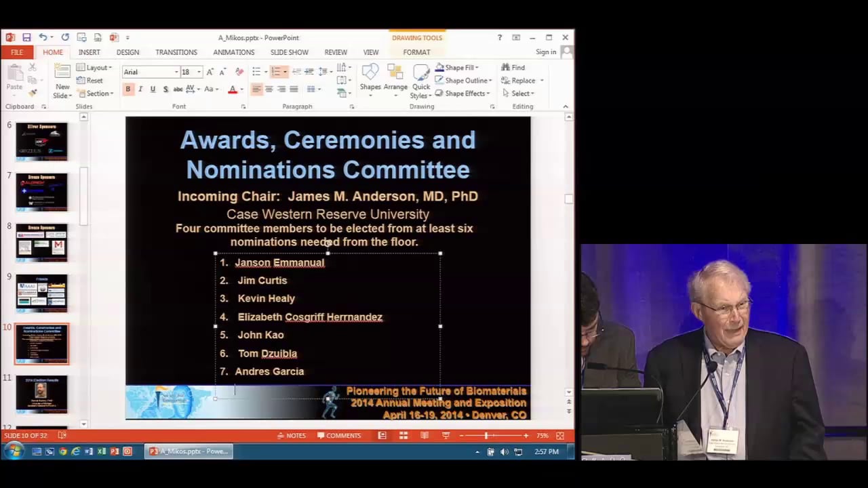Click the zoom in plus button
This screenshot has height=488, width=868.
pos(526,435)
